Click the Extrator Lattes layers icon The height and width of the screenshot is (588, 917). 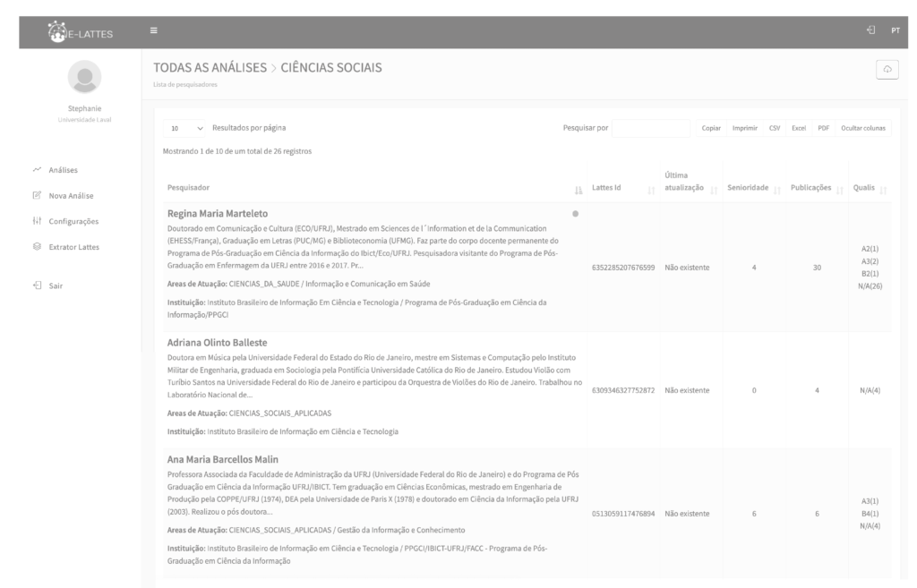coord(36,246)
